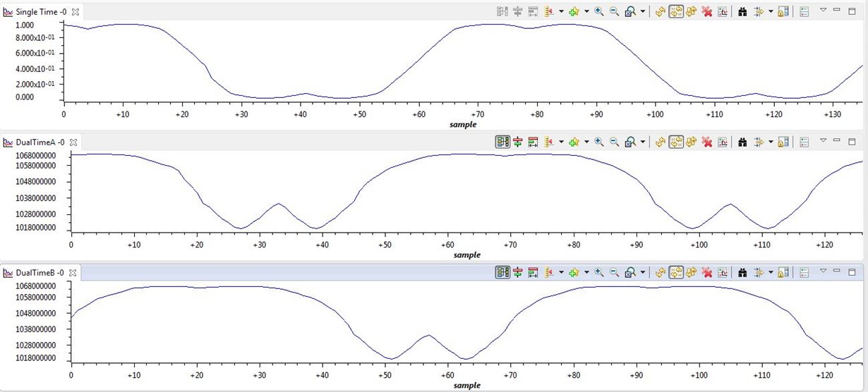Open the green star dropdown arrow in Single Time toolbar

click(x=586, y=11)
